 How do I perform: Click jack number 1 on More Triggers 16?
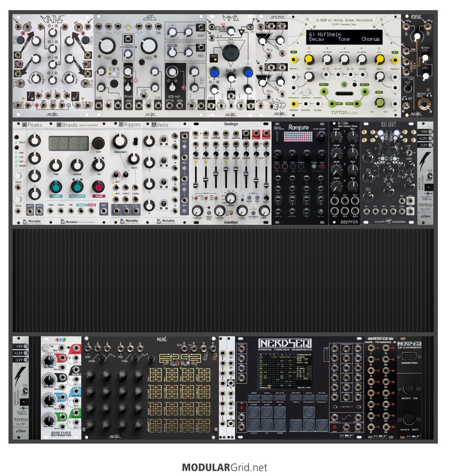coord(371,348)
